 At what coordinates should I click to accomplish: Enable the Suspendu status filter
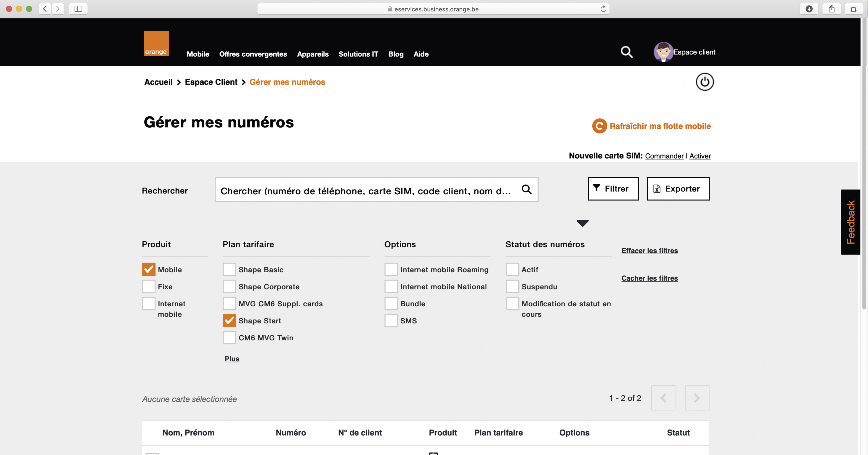pos(512,286)
